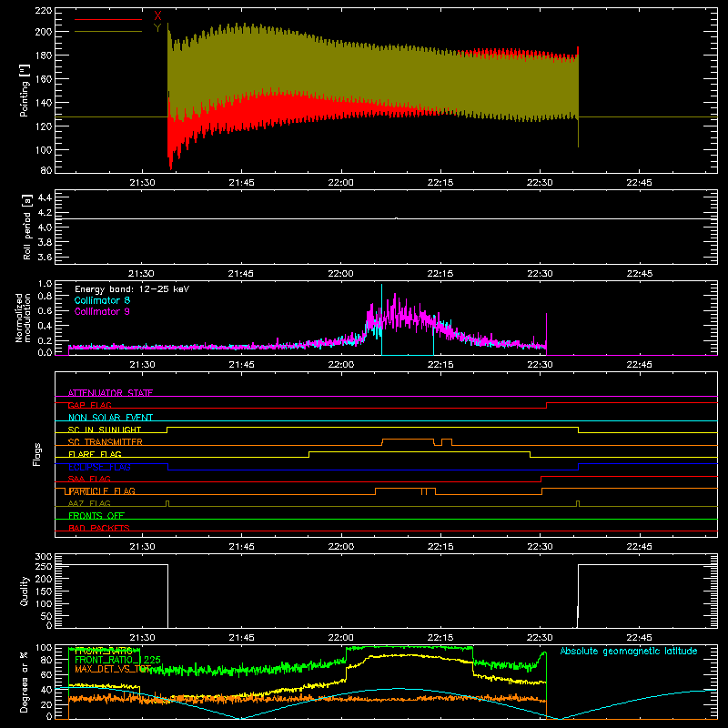Click the "21:45" tick under the Roll period plot
This screenshot has width=728, height=728.
241,274
